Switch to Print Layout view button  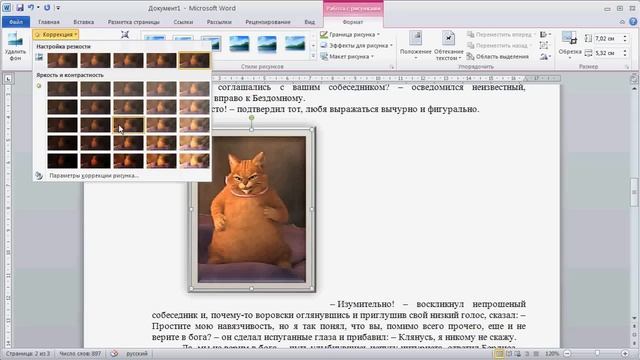click(x=499, y=353)
